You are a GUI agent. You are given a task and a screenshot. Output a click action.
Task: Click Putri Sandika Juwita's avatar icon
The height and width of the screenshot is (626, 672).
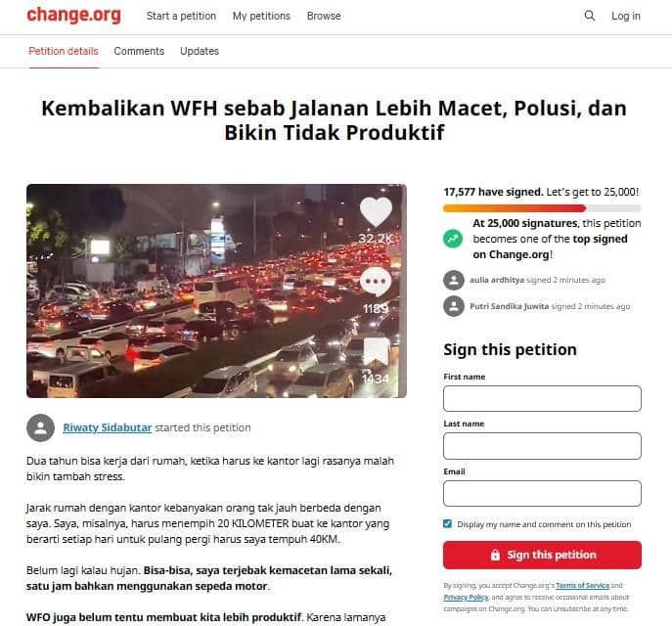(x=454, y=306)
